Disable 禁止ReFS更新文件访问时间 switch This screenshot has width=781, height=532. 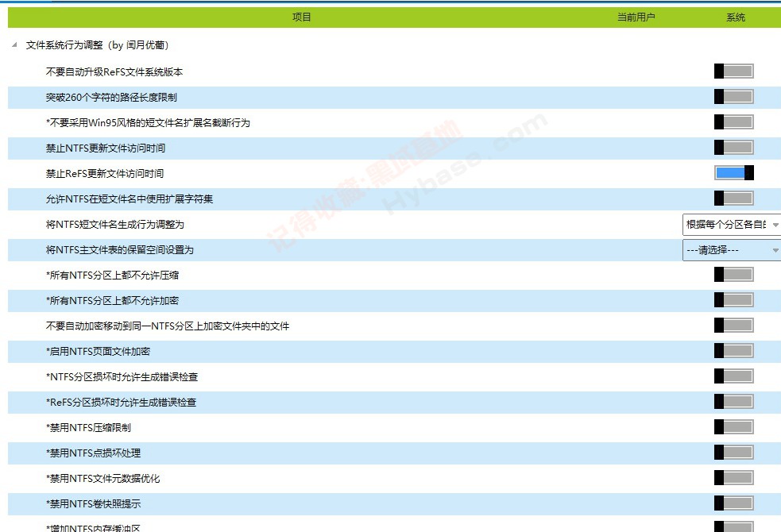tap(733, 172)
